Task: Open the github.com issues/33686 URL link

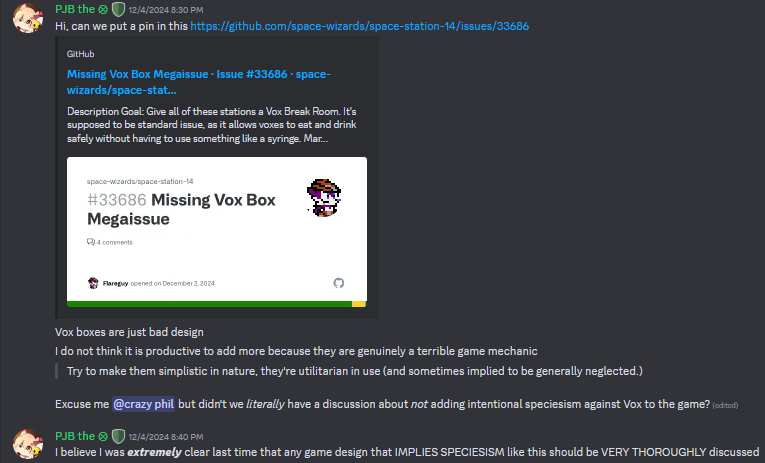Action: (360, 26)
